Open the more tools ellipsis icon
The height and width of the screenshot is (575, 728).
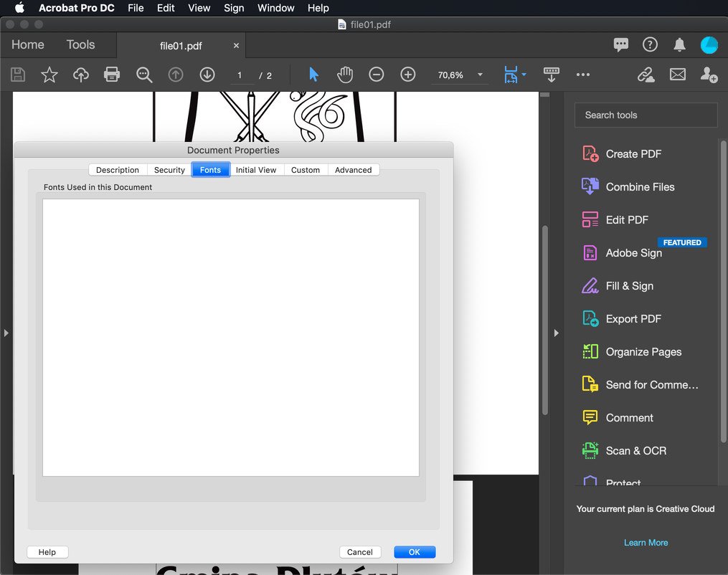[582, 75]
